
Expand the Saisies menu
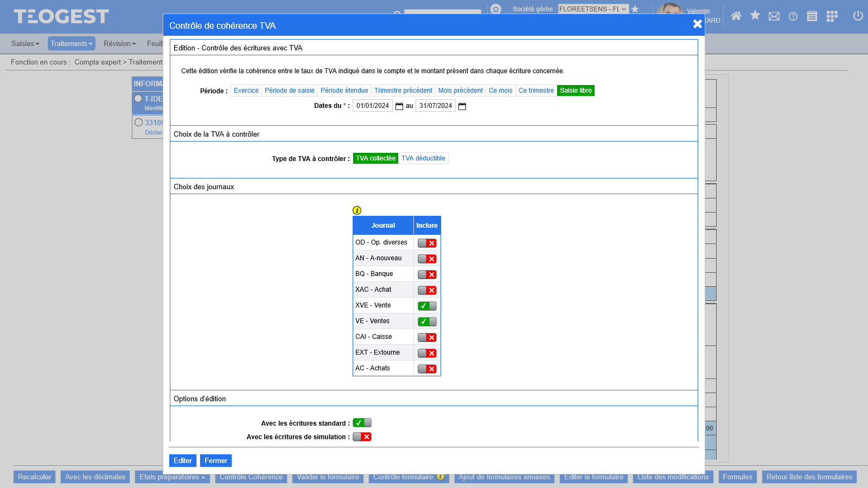pos(25,44)
